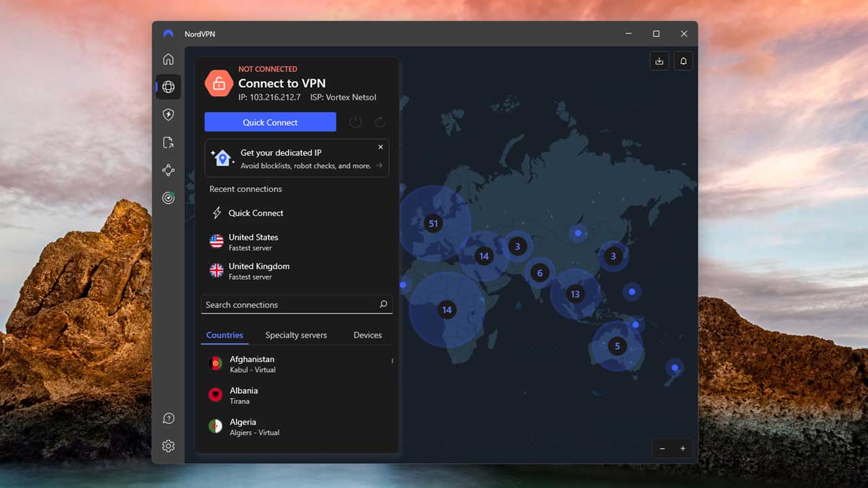Open the Home icon in sidebar
The height and width of the screenshot is (488, 868).
[x=168, y=59]
